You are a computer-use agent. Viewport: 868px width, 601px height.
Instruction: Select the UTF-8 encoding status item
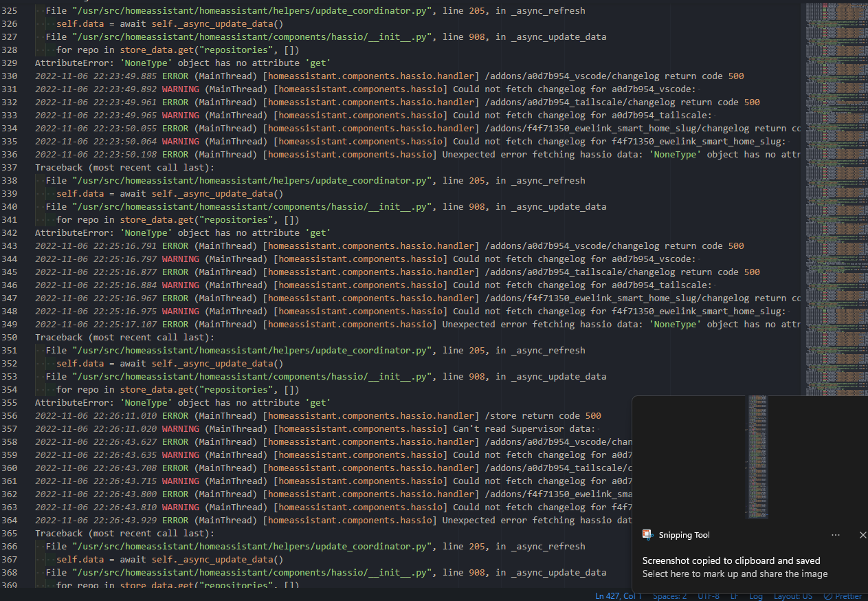coord(708,596)
